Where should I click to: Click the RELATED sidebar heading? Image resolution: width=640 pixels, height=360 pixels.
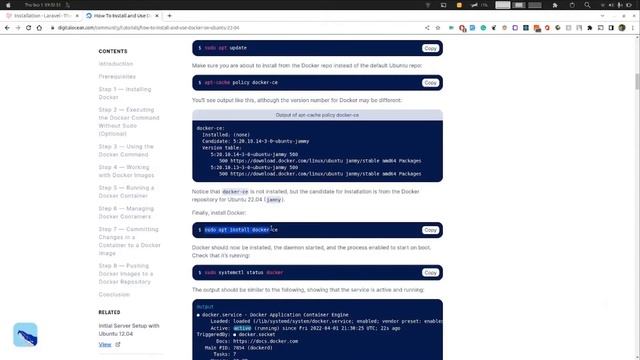click(x=109, y=312)
